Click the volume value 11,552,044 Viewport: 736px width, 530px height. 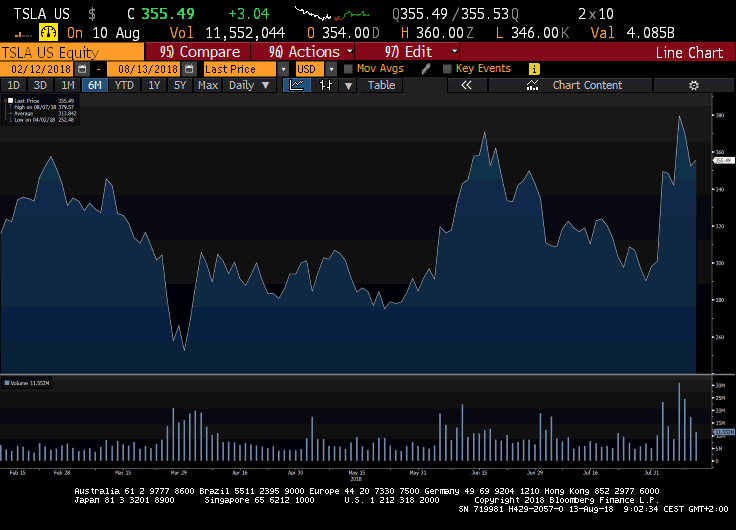(x=245, y=33)
